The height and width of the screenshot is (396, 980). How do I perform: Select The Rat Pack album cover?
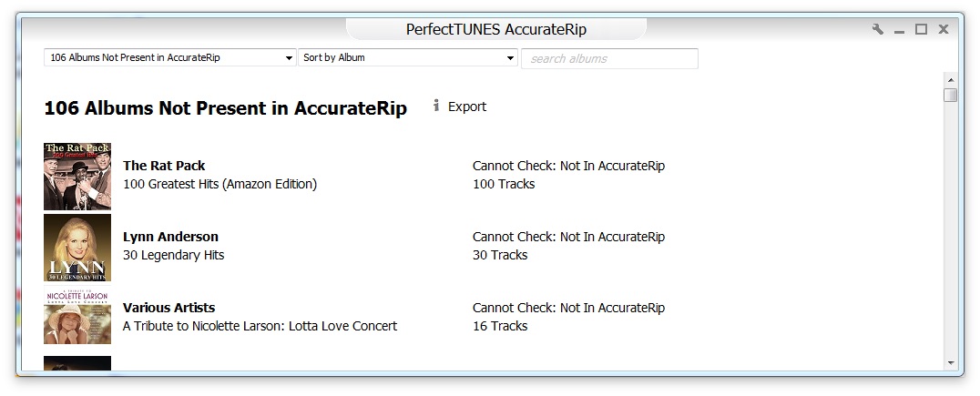pyautogui.click(x=77, y=176)
